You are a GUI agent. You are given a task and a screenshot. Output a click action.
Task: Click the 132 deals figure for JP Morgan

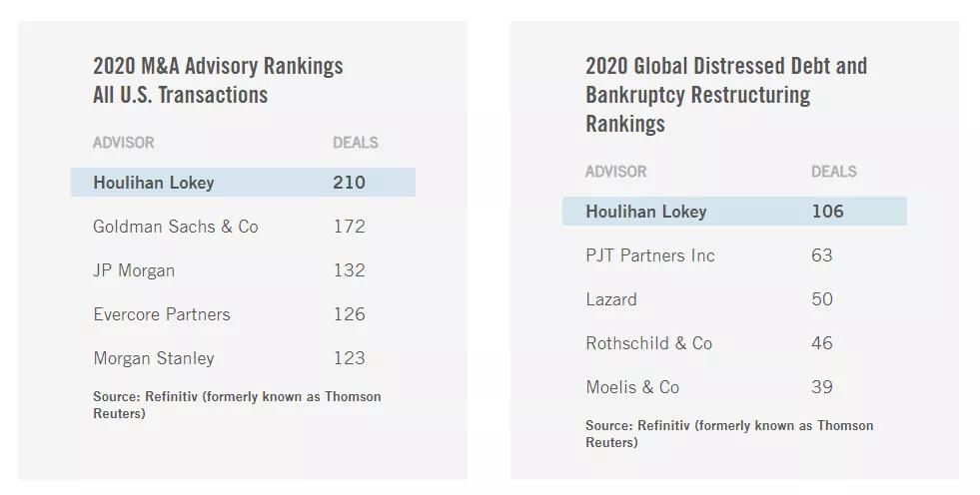350,270
